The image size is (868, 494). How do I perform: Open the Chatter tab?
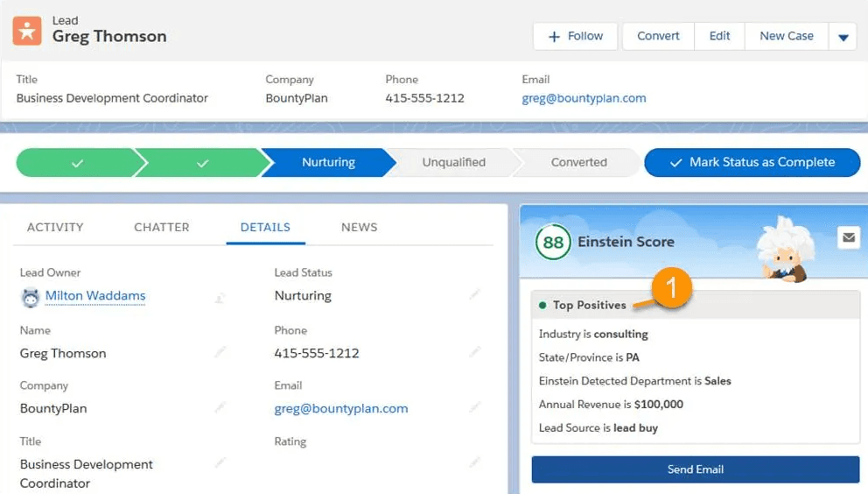[x=162, y=227]
